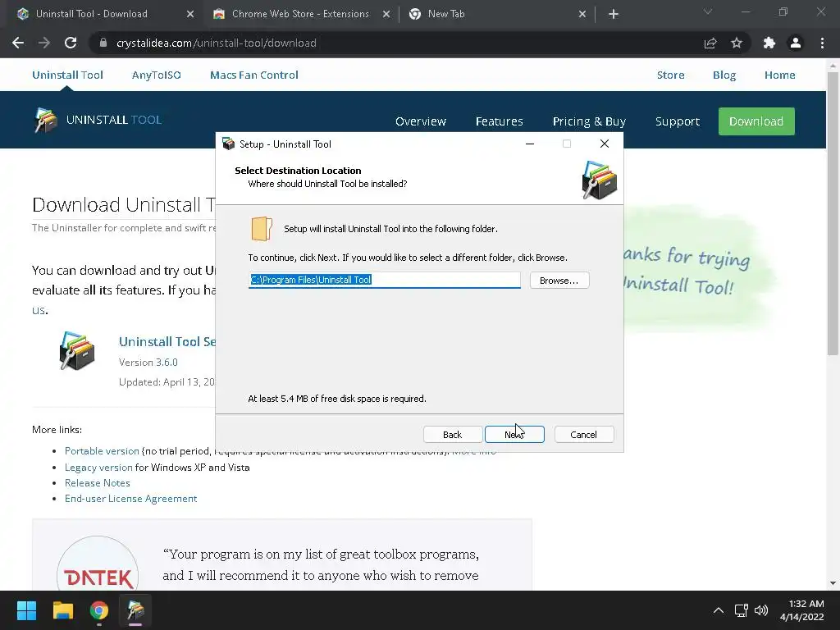Open Chrome three-dot menu

click(822, 43)
